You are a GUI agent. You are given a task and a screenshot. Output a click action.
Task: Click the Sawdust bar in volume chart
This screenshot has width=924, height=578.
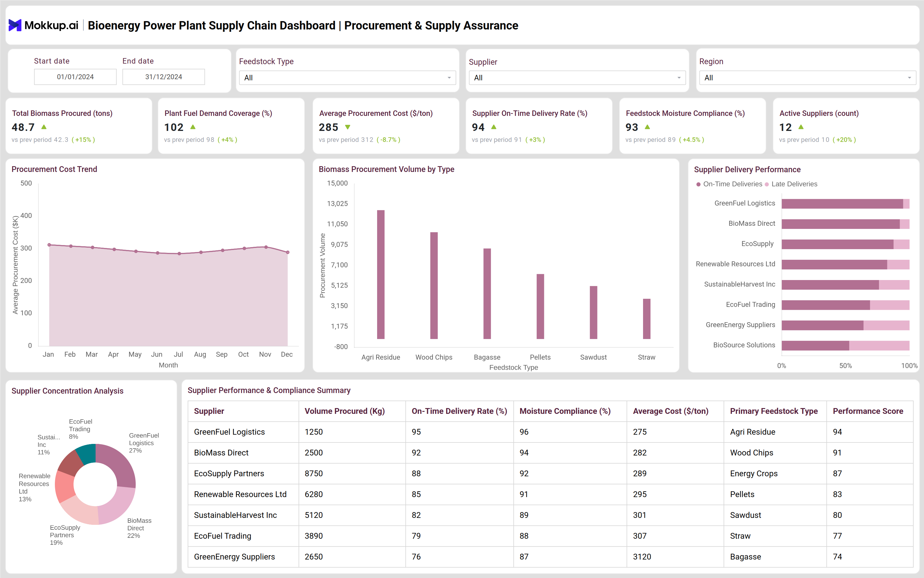point(593,312)
